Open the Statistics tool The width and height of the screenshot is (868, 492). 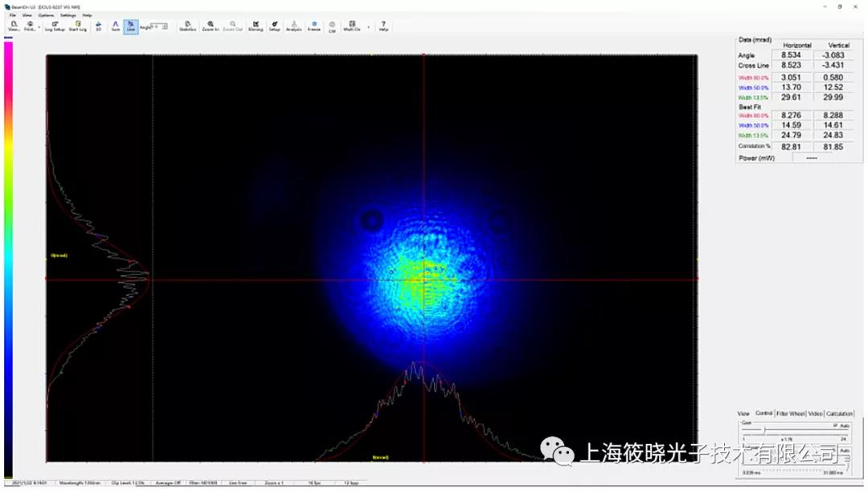tap(188, 26)
